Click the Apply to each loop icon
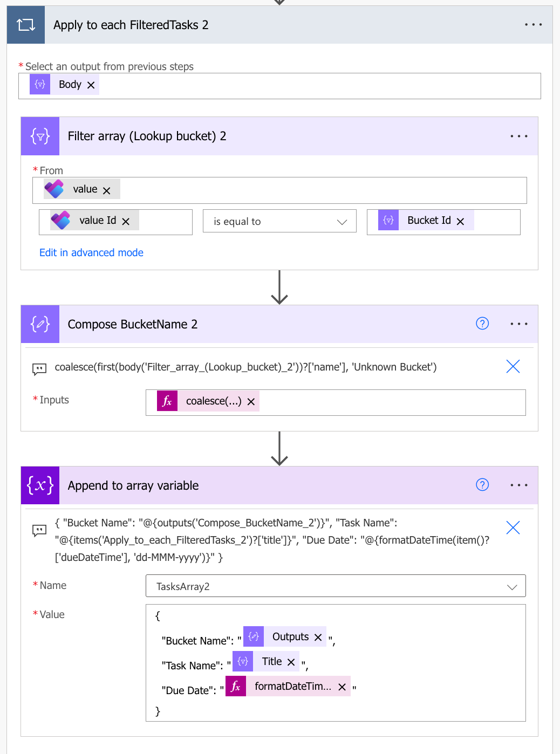560x754 pixels. (x=25, y=25)
